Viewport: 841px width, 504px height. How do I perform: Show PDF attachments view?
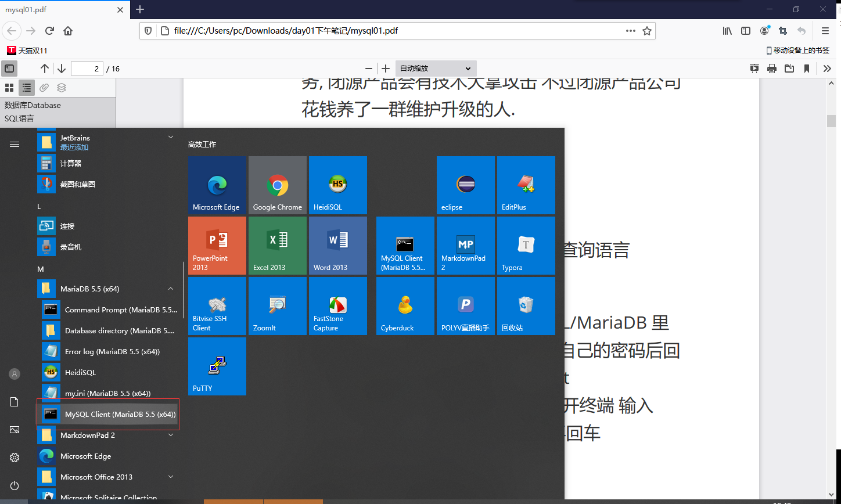(x=44, y=88)
